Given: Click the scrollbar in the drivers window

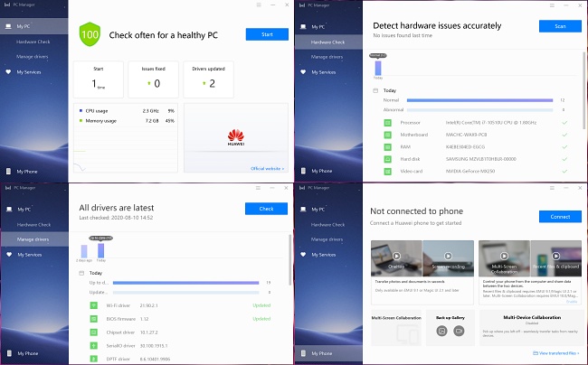Looking at the screenshot, I should point(289,260).
